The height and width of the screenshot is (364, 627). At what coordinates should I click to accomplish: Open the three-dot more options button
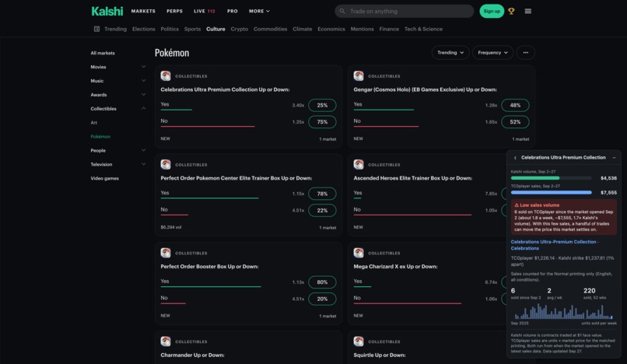[525, 52]
